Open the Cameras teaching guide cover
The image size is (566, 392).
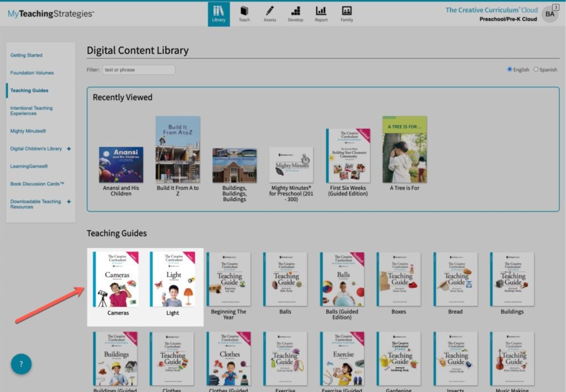click(116, 279)
